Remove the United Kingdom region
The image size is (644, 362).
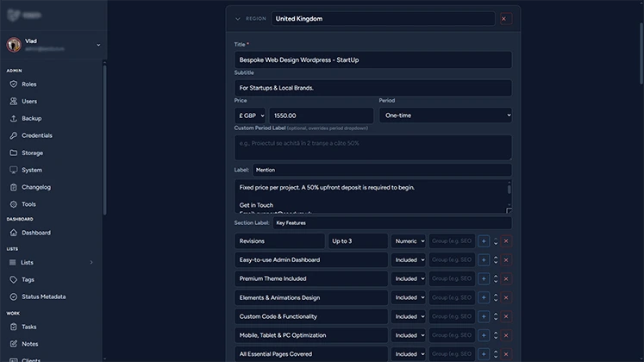[x=506, y=19]
